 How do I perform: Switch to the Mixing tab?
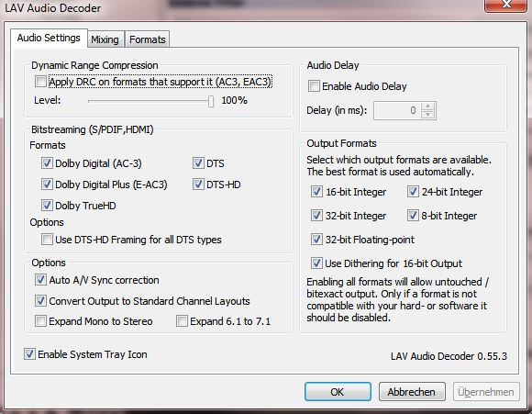tap(105, 39)
